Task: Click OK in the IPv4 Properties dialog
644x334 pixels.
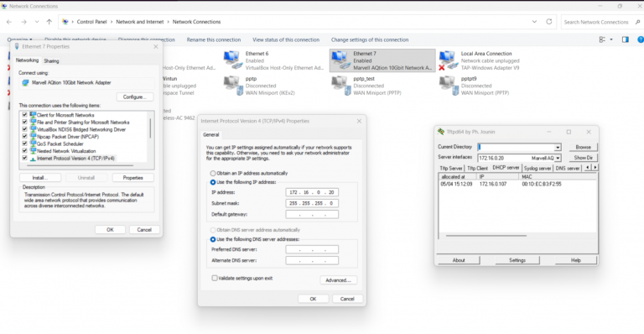Action: coord(313,299)
